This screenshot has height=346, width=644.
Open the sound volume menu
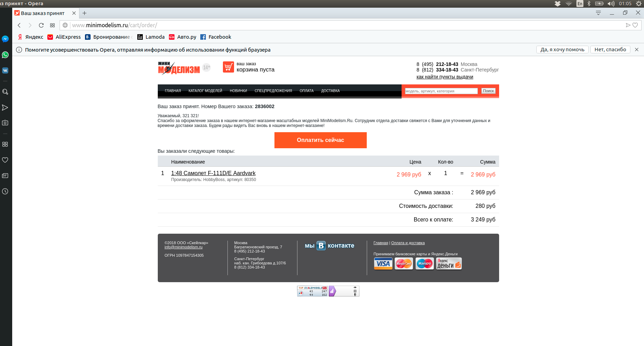point(611,3)
